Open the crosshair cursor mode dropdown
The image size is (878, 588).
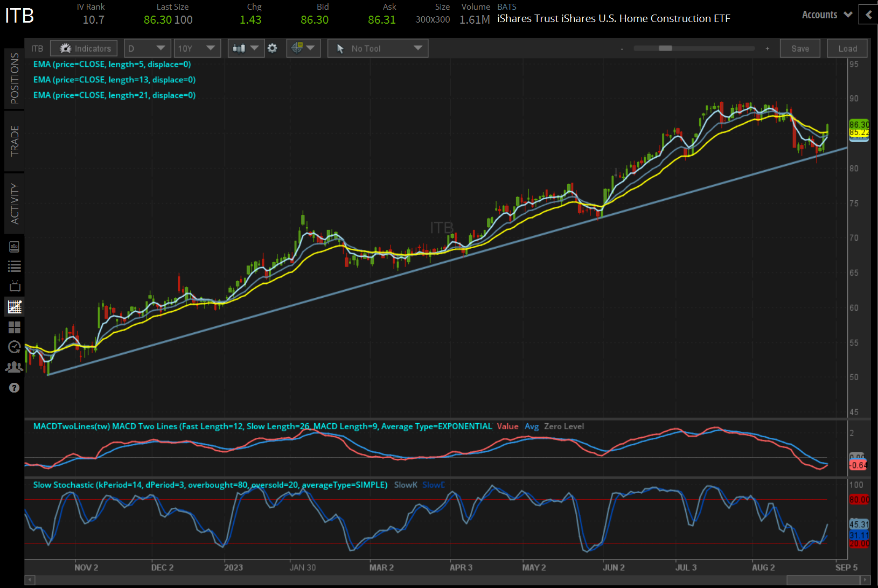click(303, 48)
